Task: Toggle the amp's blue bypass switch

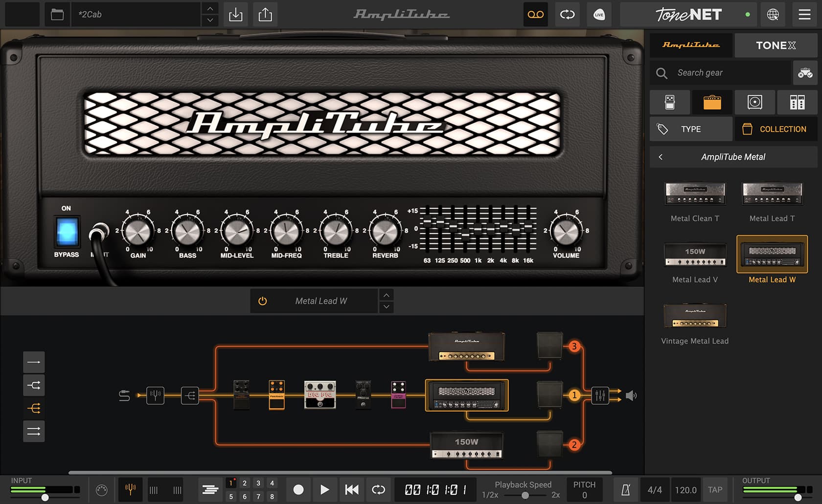Action: (67, 231)
